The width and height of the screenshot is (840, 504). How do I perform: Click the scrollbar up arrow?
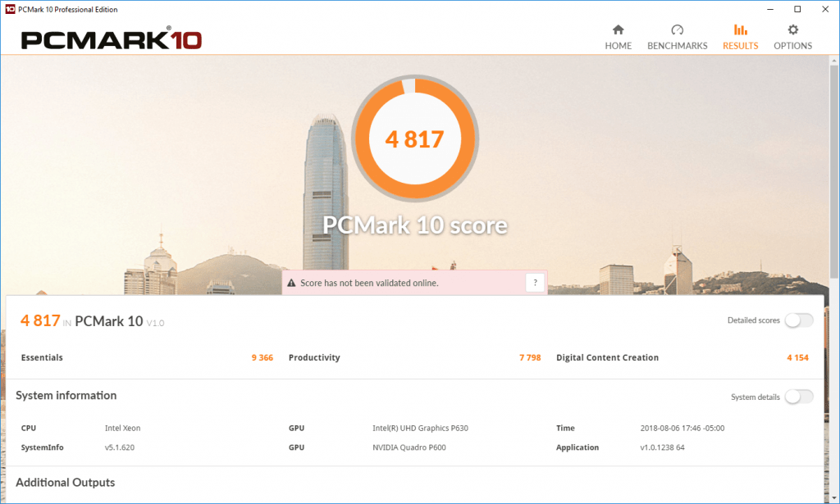[x=833, y=61]
